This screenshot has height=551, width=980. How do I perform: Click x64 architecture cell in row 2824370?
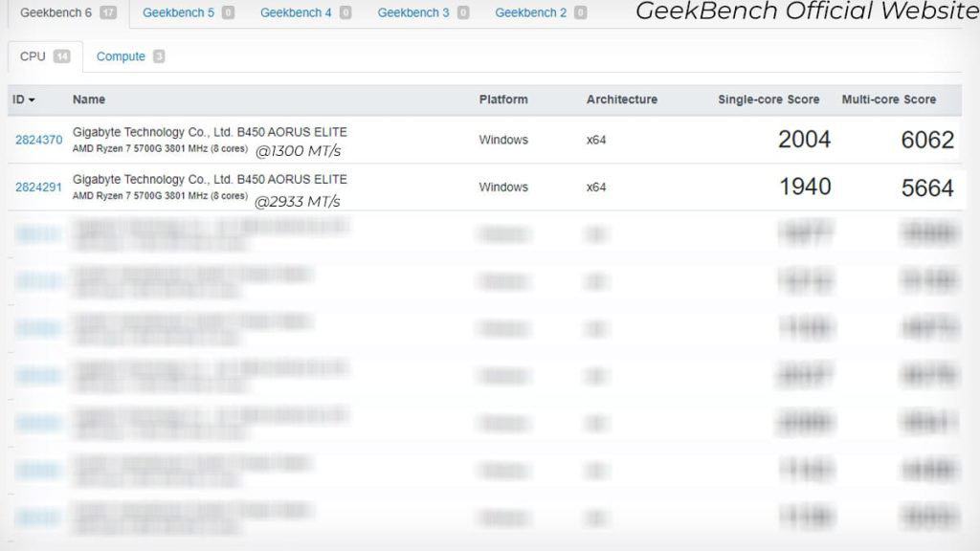pyautogui.click(x=596, y=140)
